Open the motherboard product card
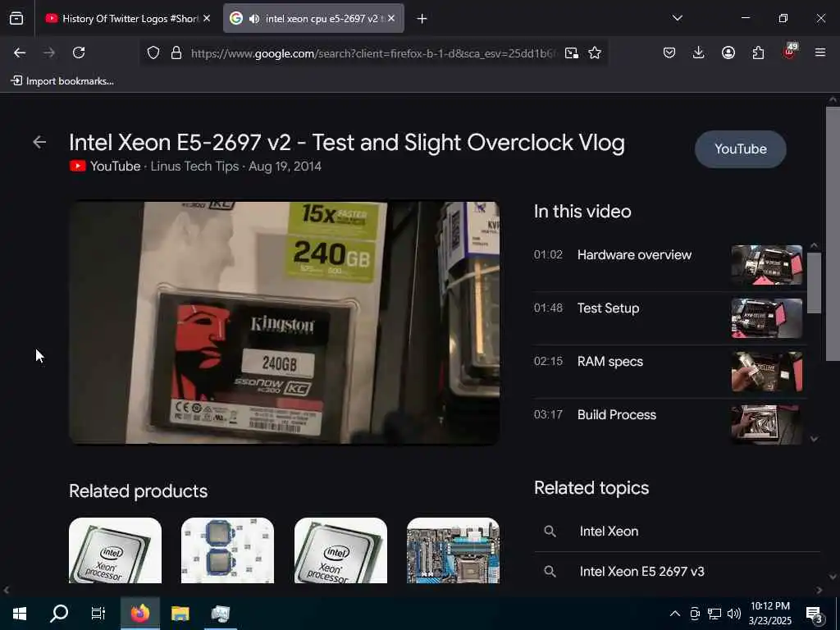This screenshot has height=630, width=840. click(x=453, y=550)
